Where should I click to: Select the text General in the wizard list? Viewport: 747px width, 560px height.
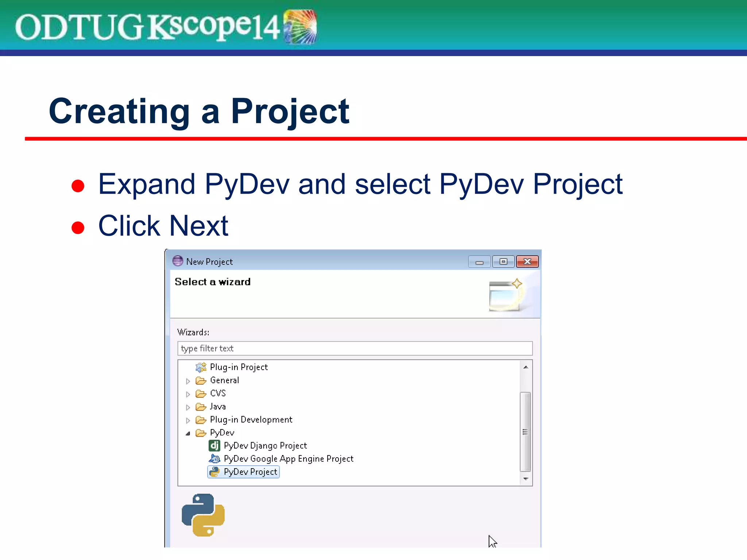pos(225,380)
